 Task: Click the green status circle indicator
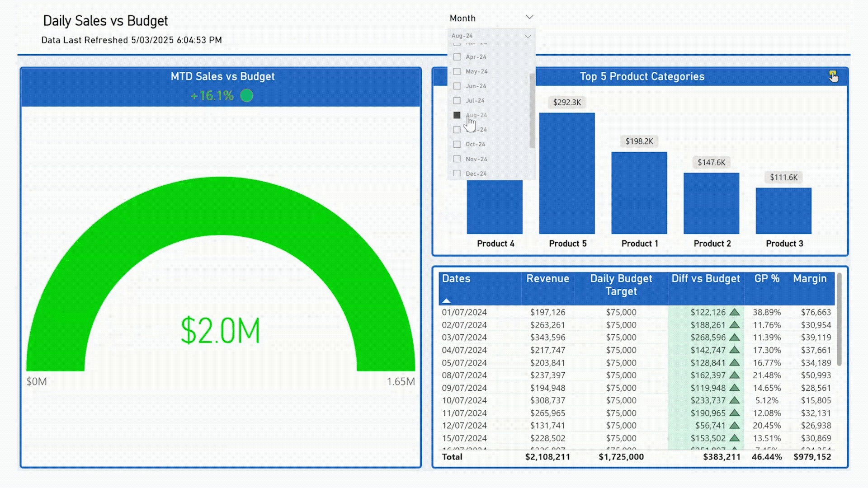coord(246,96)
